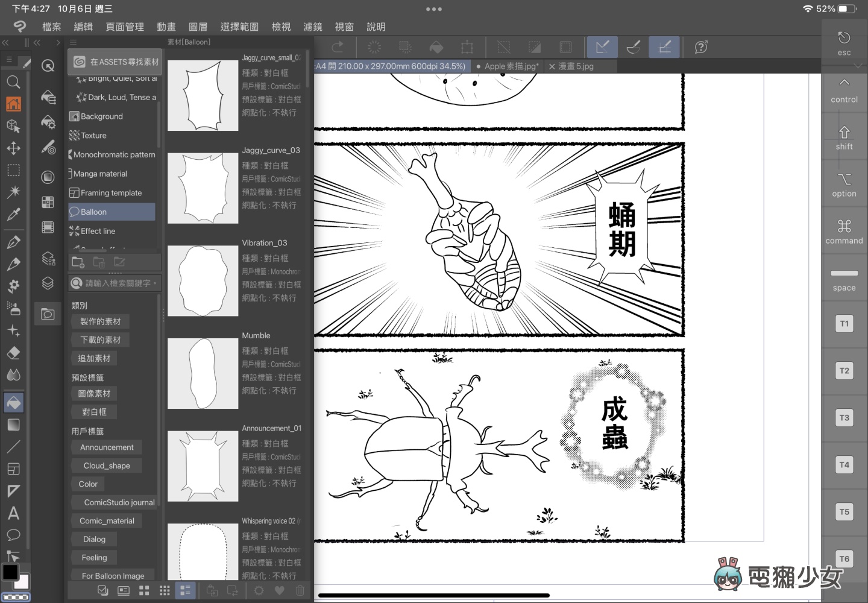Toggle Snap to Grid

click(664, 47)
